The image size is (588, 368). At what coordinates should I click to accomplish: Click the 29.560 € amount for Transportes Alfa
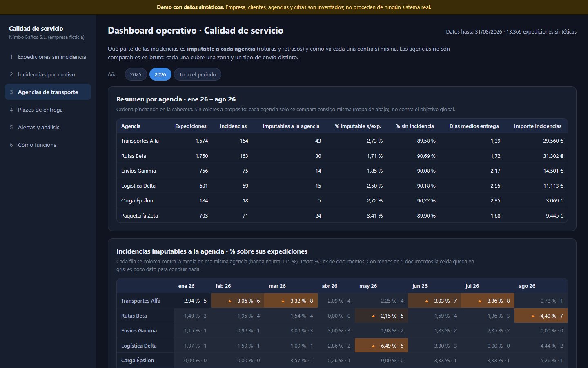click(553, 141)
